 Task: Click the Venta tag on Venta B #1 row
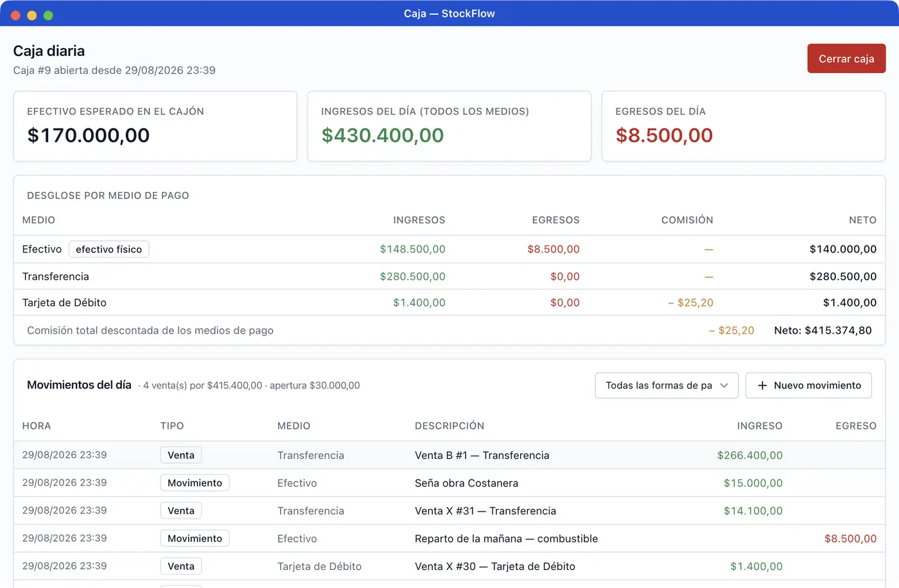click(181, 455)
